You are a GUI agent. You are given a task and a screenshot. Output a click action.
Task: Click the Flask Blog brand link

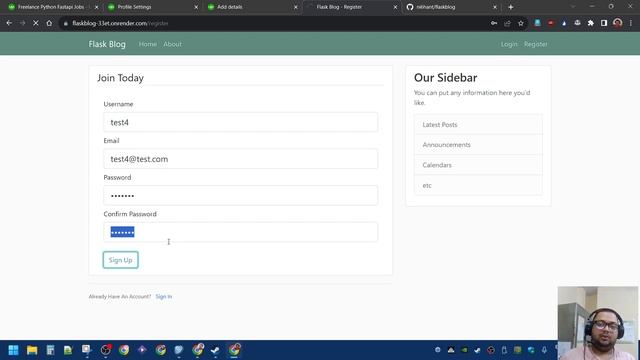(107, 44)
